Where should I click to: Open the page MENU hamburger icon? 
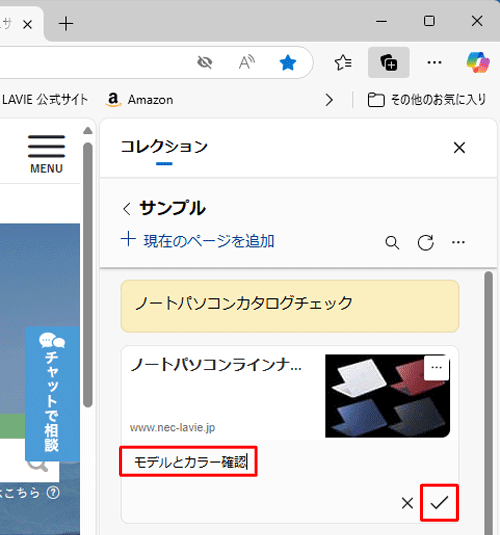[x=46, y=154]
